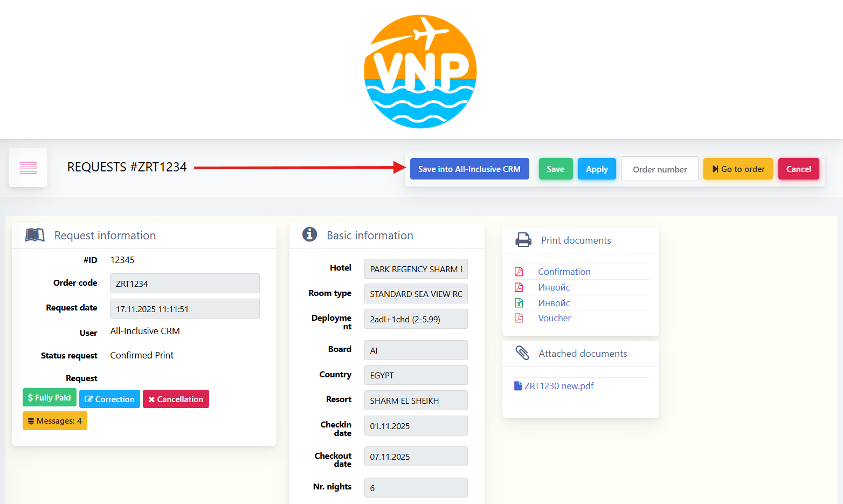Open the Confirmation document link

pyautogui.click(x=564, y=272)
